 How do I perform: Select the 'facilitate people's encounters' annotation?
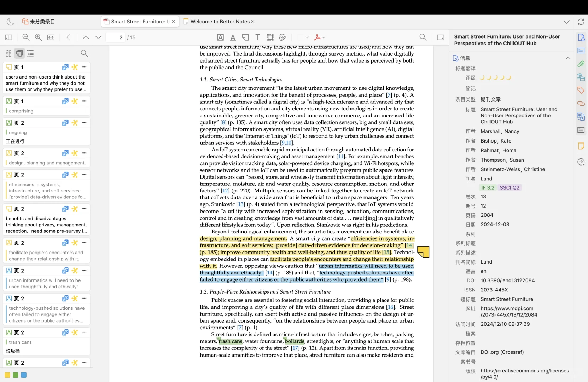(46, 251)
